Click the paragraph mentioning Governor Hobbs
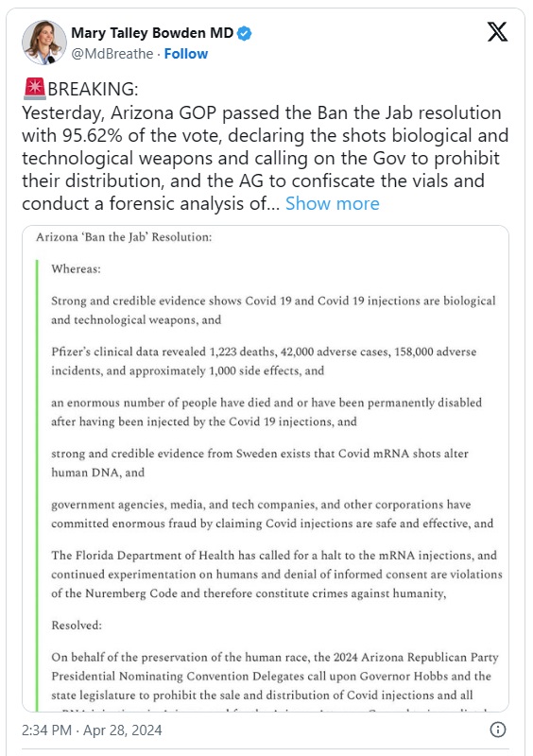This screenshot has height=756, width=533. coord(275,680)
